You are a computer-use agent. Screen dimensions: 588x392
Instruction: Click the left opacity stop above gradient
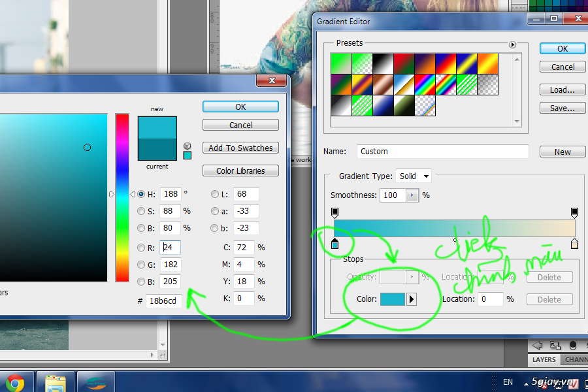click(x=335, y=212)
